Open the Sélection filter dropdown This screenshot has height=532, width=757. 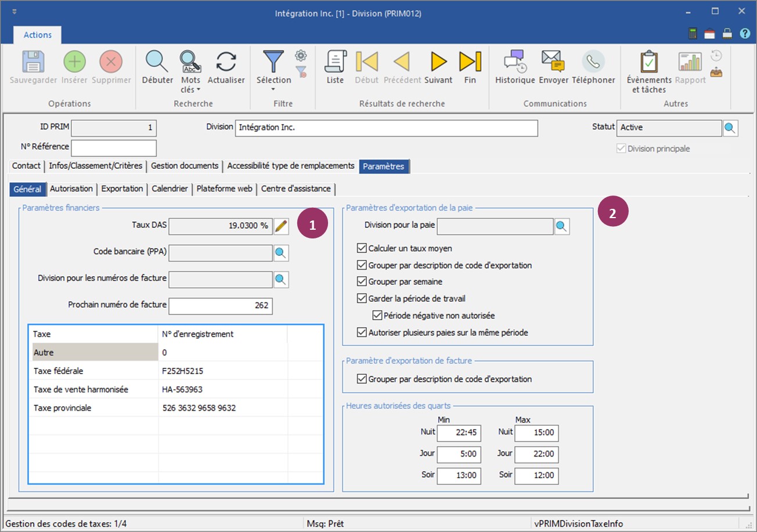click(273, 89)
